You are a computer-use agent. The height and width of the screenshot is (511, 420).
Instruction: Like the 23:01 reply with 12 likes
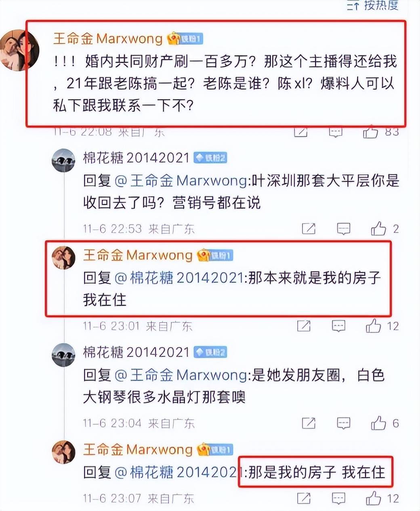tap(374, 326)
